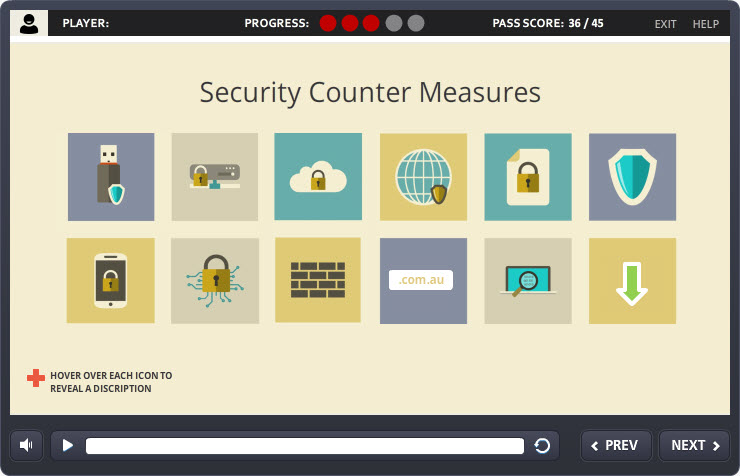Click the green download arrow icon
The image size is (740, 476).
pos(632,281)
